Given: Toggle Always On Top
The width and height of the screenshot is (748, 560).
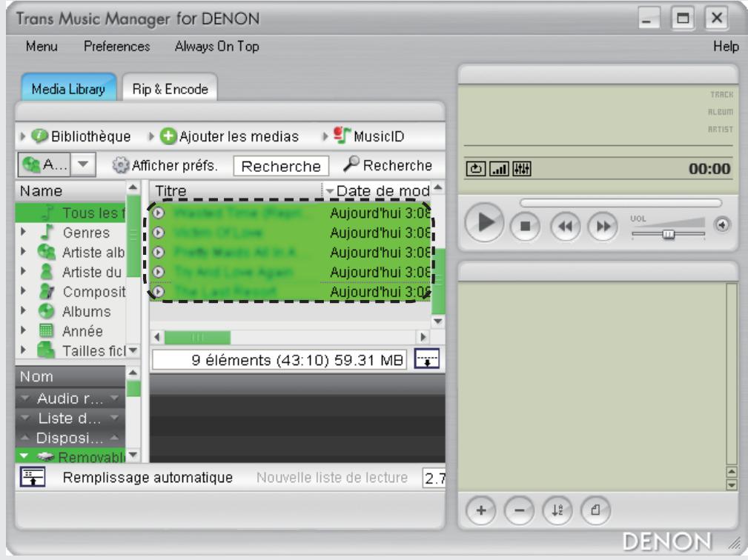Looking at the screenshot, I should 217,46.
